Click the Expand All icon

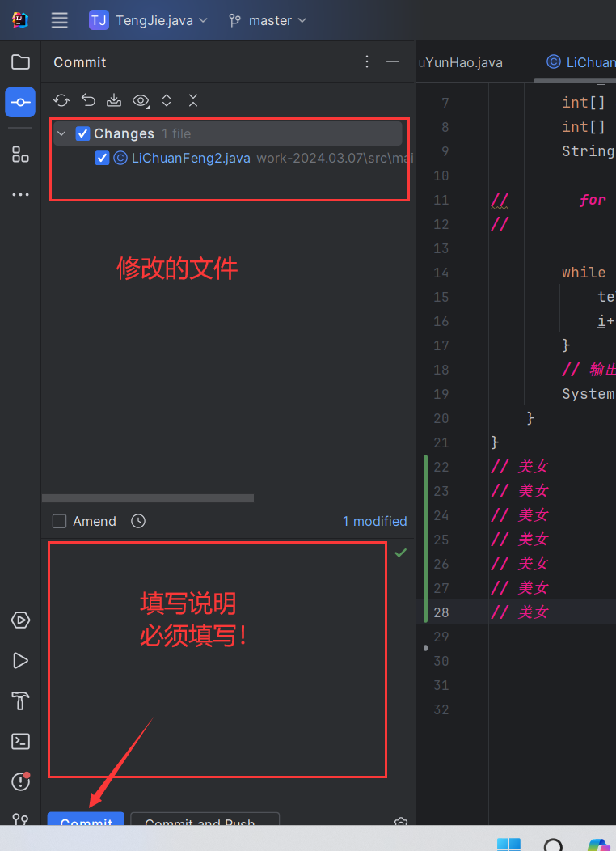[167, 100]
